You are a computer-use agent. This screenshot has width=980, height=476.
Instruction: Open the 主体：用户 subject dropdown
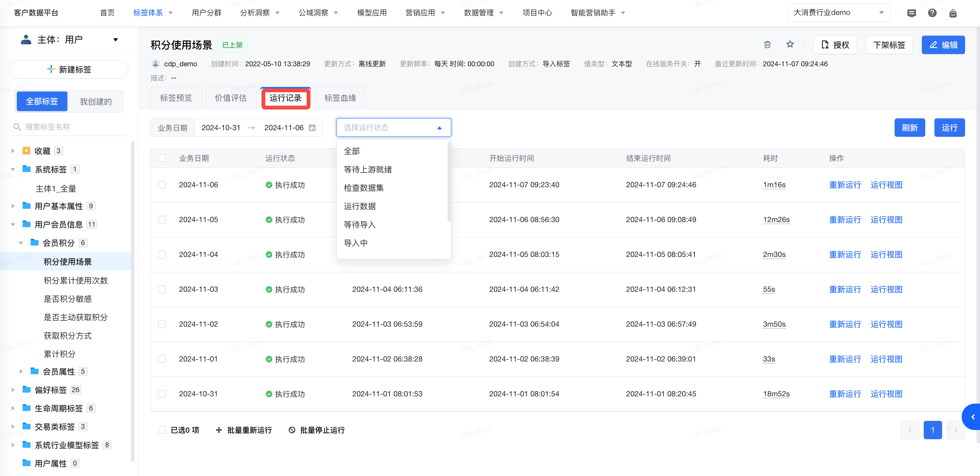tap(69, 39)
